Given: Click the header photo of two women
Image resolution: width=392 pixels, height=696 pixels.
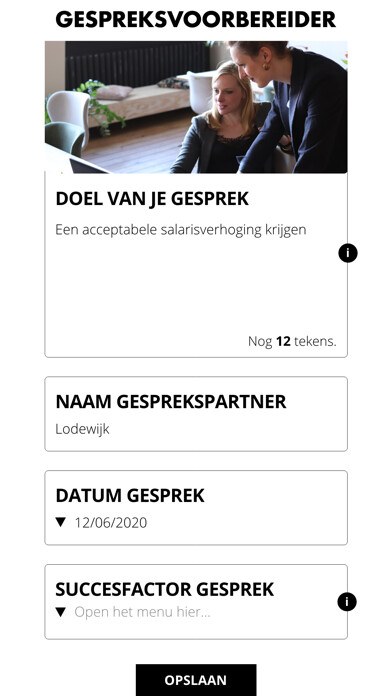Looking at the screenshot, I should pos(196,107).
